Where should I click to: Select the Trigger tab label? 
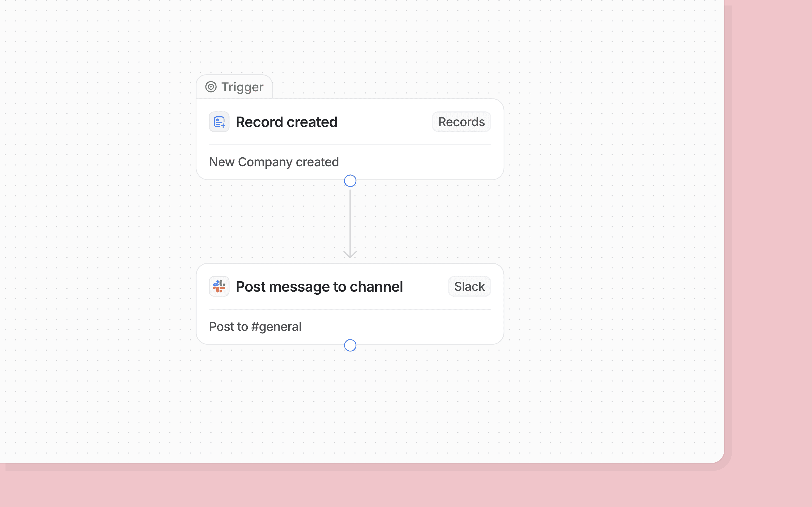[242, 87]
